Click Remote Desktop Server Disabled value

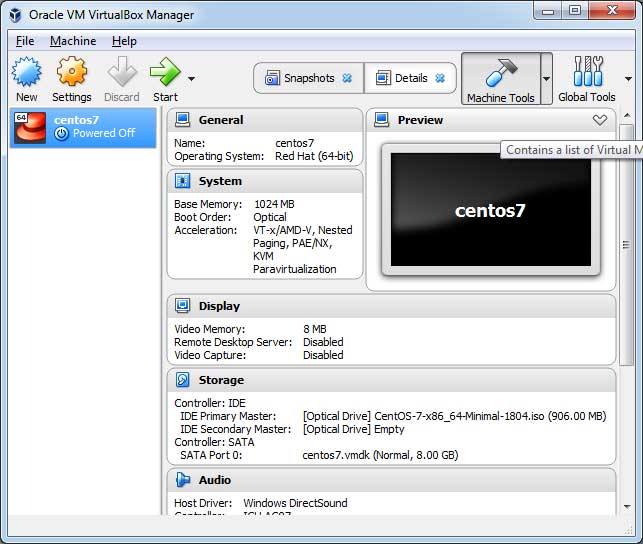click(x=323, y=342)
